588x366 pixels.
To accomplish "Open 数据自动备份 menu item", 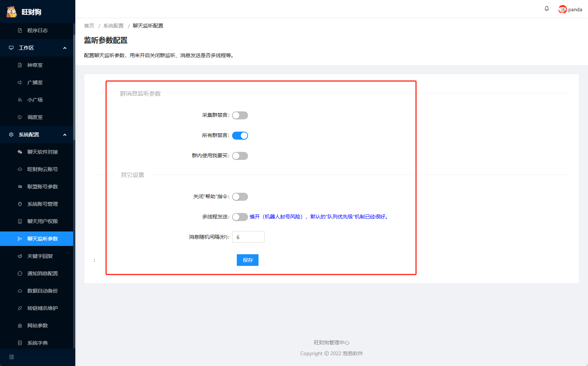I will 37,291.
